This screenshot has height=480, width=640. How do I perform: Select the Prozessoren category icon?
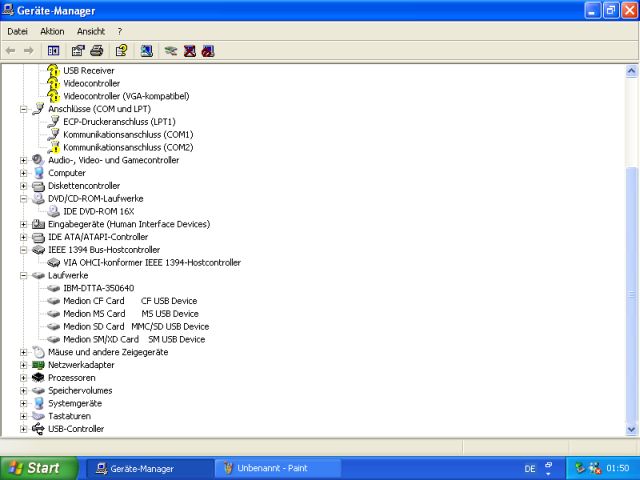pyautogui.click(x=38, y=378)
